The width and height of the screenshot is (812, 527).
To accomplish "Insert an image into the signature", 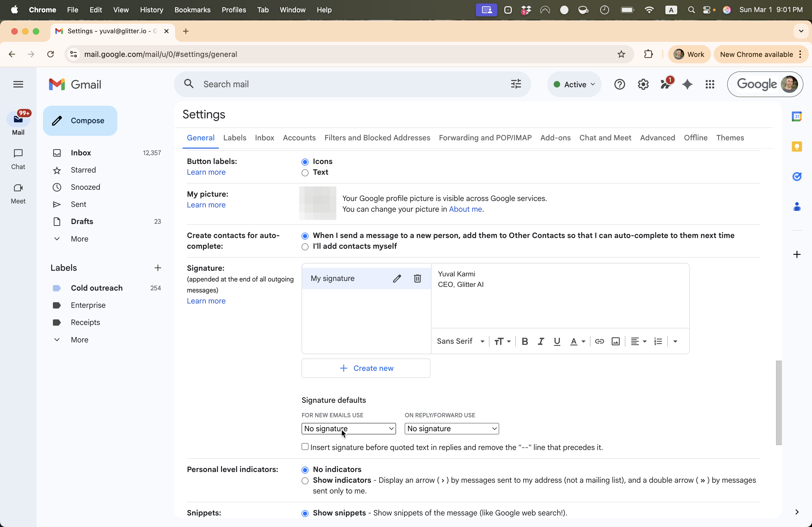I will 615,341.
